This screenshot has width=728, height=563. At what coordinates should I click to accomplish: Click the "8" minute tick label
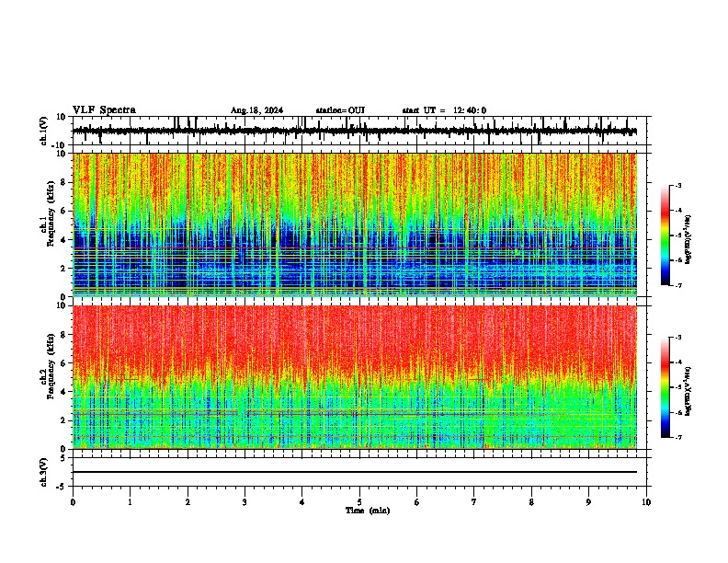531,502
